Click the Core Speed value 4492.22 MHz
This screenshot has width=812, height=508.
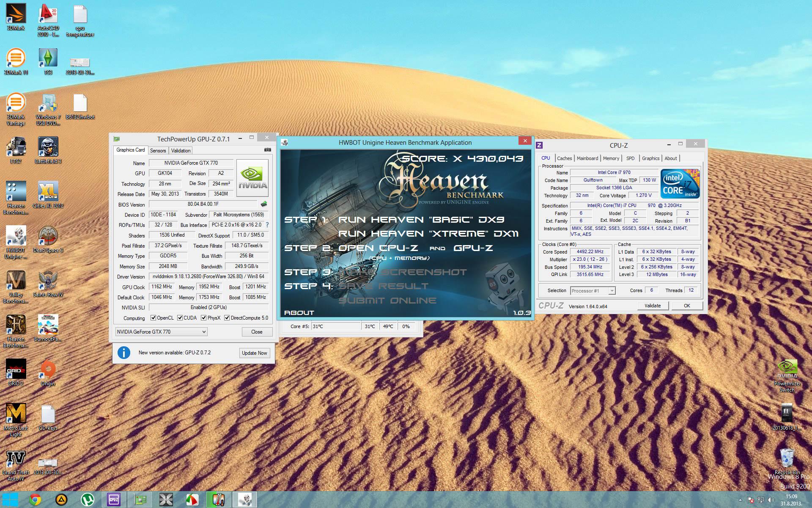pos(590,251)
